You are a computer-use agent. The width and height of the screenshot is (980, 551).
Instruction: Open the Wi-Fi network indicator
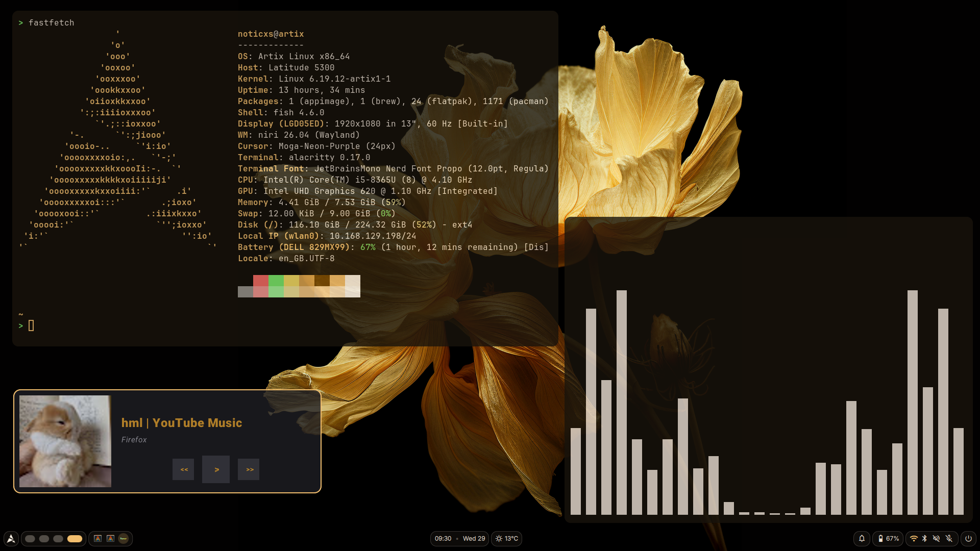coord(914,538)
